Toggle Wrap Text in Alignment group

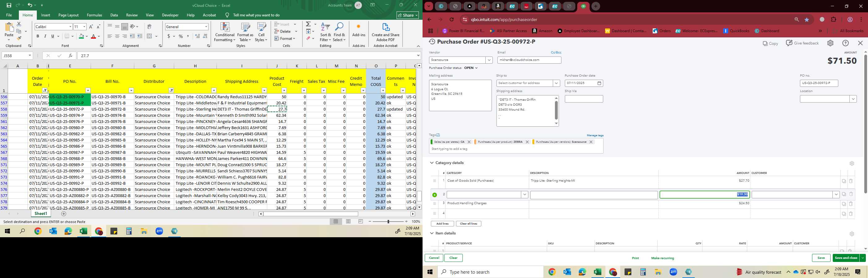click(x=149, y=27)
